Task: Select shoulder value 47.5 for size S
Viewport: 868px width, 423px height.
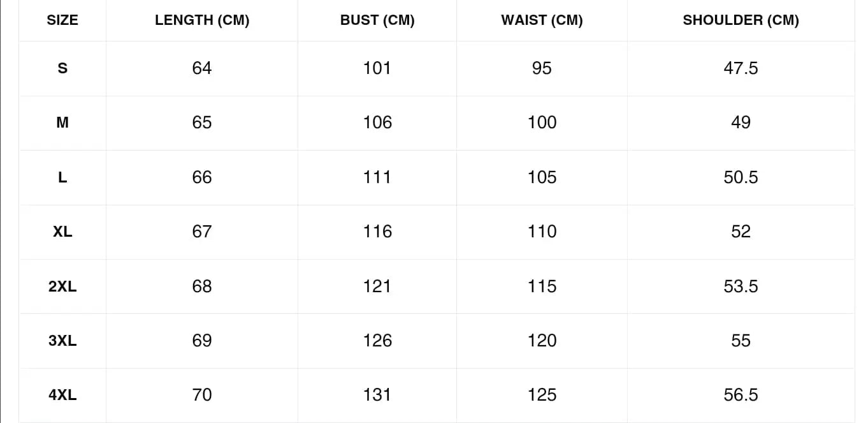Action: 741,68
